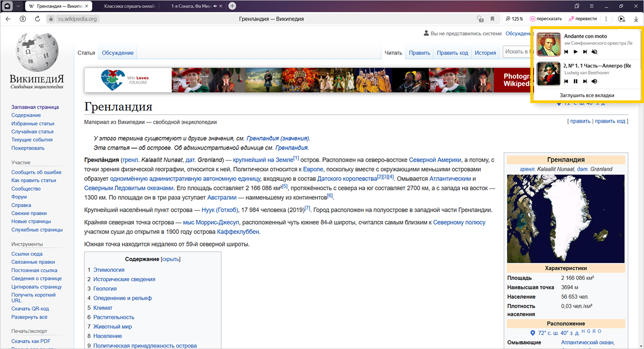Click the Yandex home 'Я' icon
644x349 pixels.
[23, 19]
